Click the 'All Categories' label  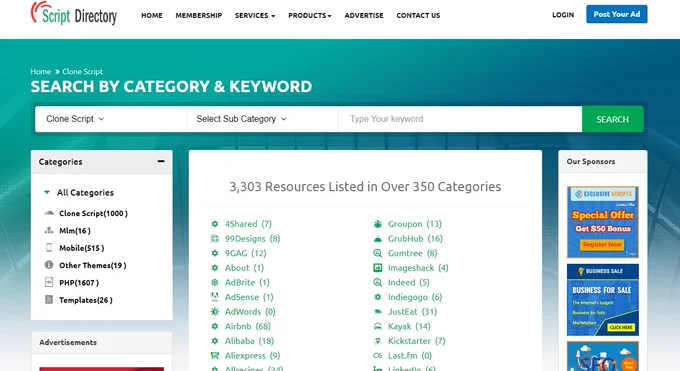coord(85,192)
